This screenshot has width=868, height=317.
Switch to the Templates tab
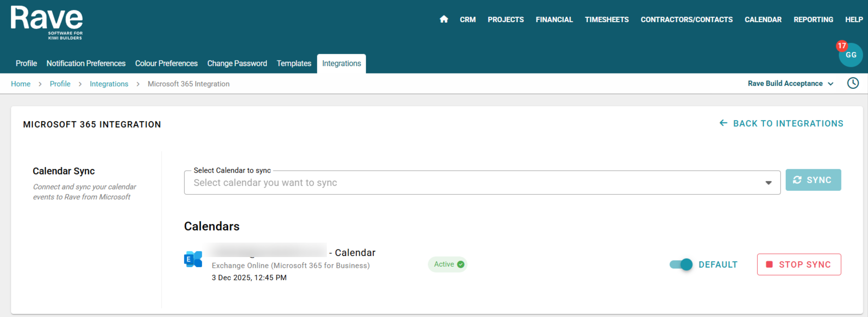(x=294, y=63)
